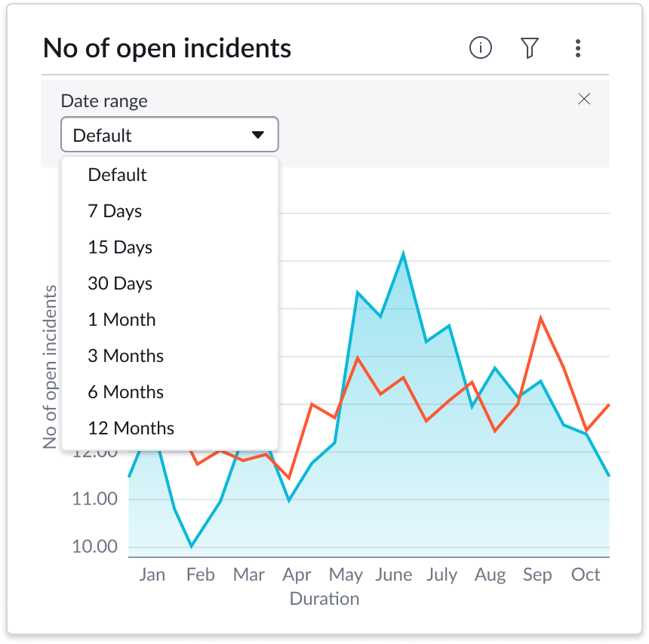Open the three-dot overflow menu
This screenshot has height=644, width=649.
click(577, 48)
